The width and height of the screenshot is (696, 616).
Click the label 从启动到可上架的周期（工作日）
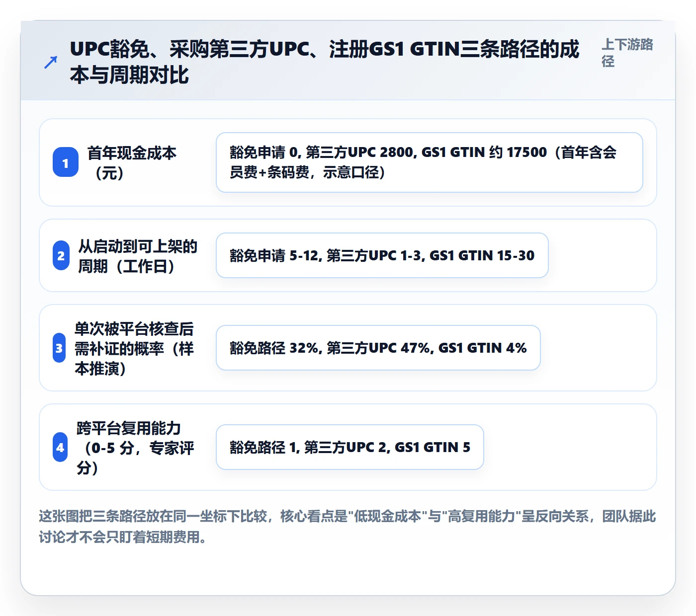138,256
